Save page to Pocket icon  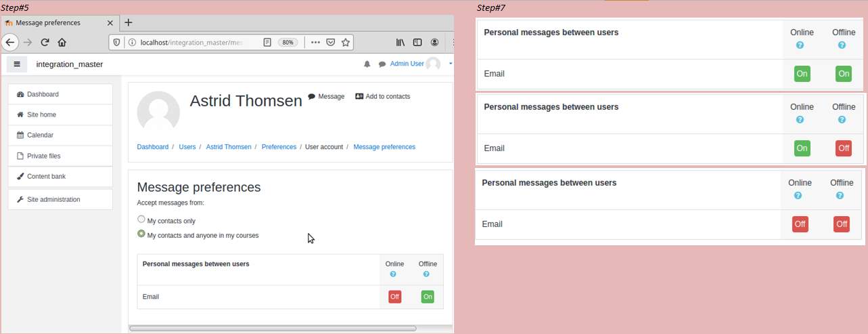point(331,42)
